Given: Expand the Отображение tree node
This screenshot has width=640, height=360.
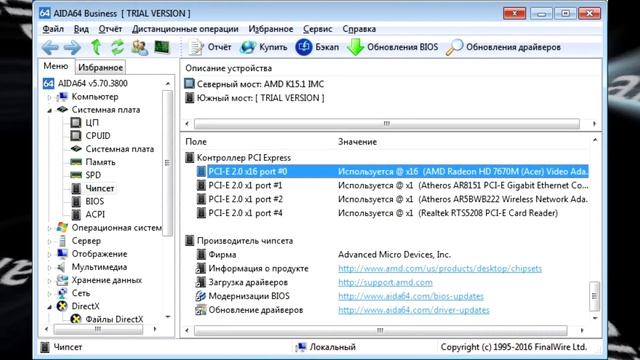Looking at the screenshot, I should [x=49, y=254].
